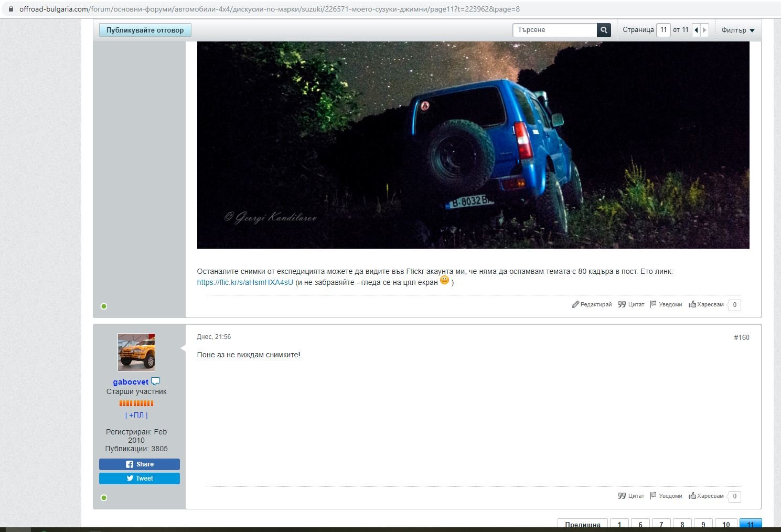
Task: Go to next page arrow
Action: (x=704, y=30)
